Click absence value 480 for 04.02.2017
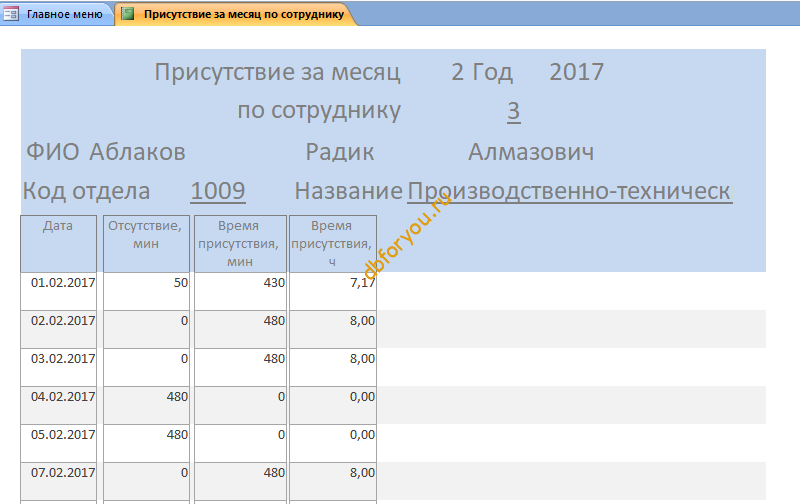This screenshot has height=504, width=800. pos(146,405)
